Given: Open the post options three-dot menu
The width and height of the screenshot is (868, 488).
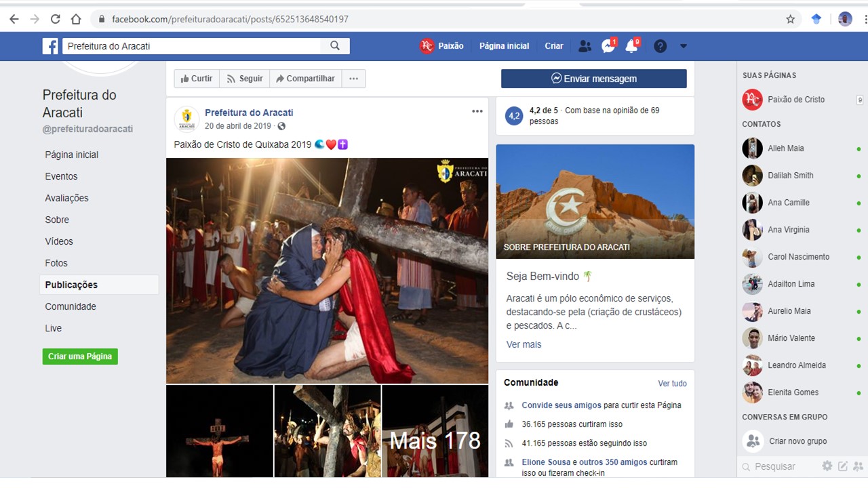Looking at the screenshot, I should [x=477, y=111].
